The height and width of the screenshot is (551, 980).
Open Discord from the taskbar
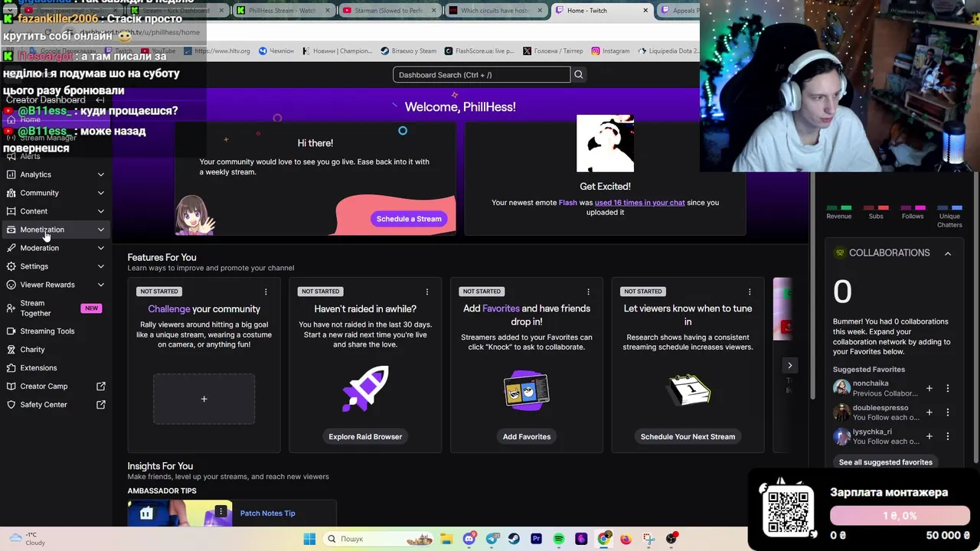(x=469, y=539)
